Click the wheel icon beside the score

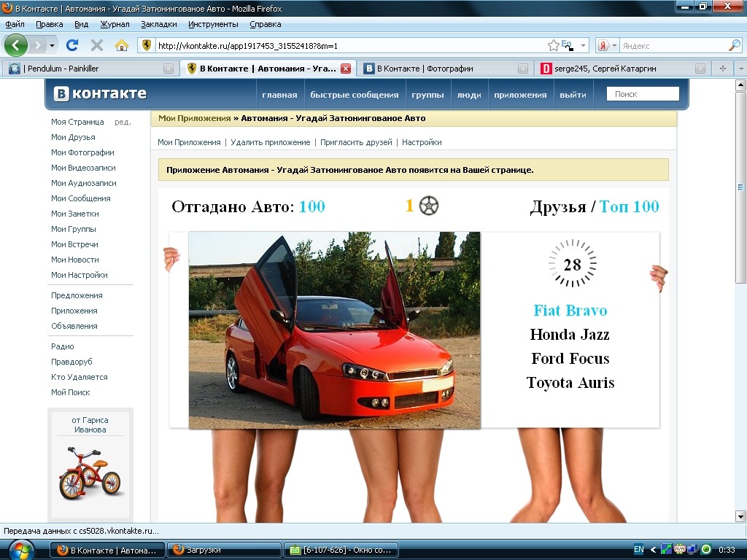pyautogui.click(x=429, y=206)
